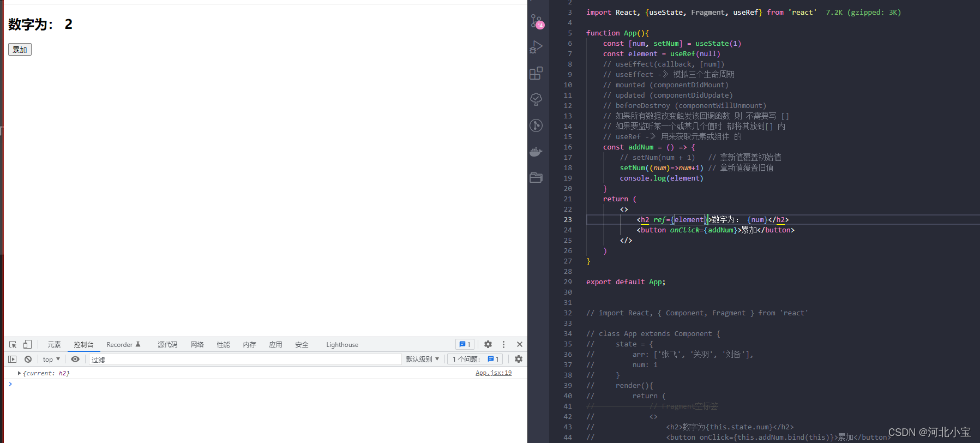Open the top JavaScript context dropdown
This screenshot has width=980, height=443.
click(x=51, y=359)
